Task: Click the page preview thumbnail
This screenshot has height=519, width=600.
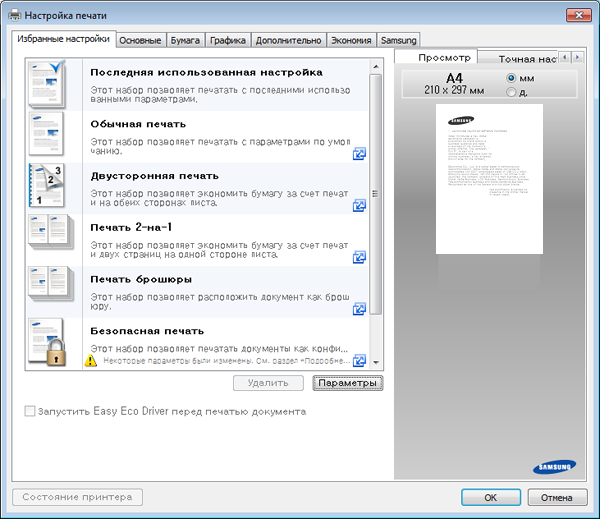Action: (x=489, y=179)
